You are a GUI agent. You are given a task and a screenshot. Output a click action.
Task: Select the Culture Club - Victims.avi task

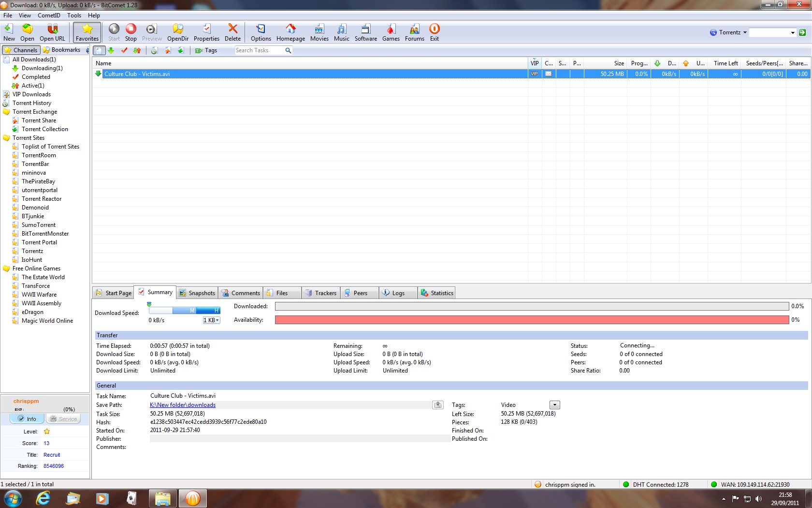tap(451, 74)
